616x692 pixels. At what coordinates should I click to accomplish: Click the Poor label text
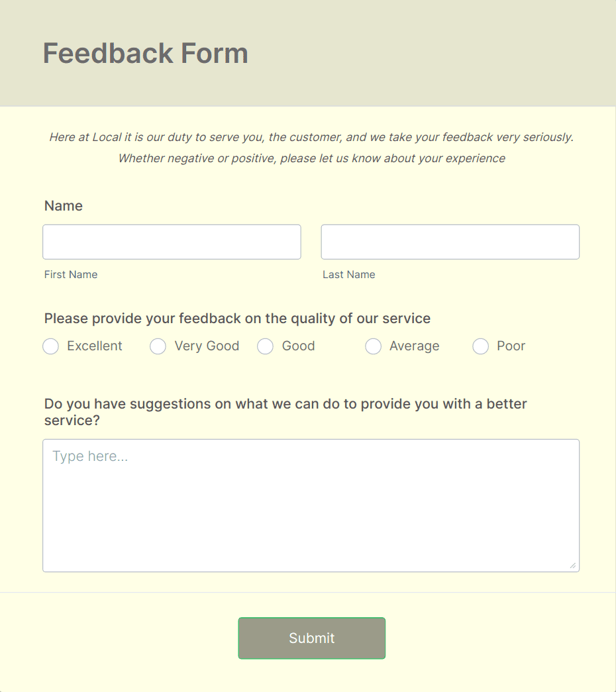point(511,346)
